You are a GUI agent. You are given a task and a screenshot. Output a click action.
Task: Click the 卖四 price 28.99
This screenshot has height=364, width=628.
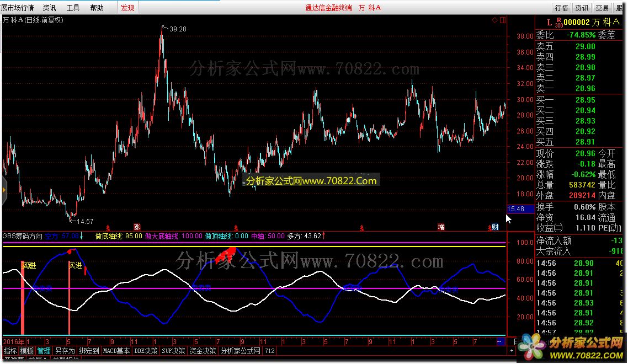[586, 57]
